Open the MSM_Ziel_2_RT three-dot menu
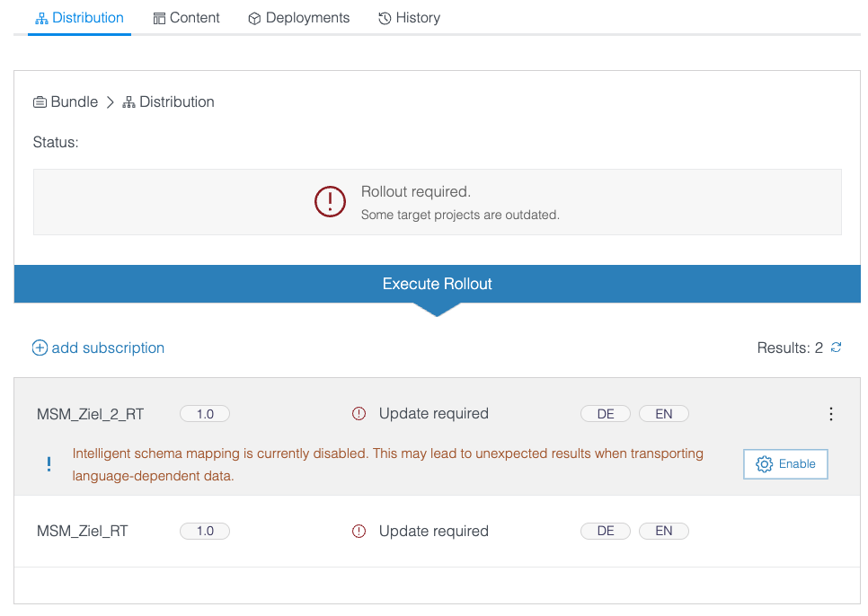This screenshot has height=616, width=868. (x=830, y=414)
